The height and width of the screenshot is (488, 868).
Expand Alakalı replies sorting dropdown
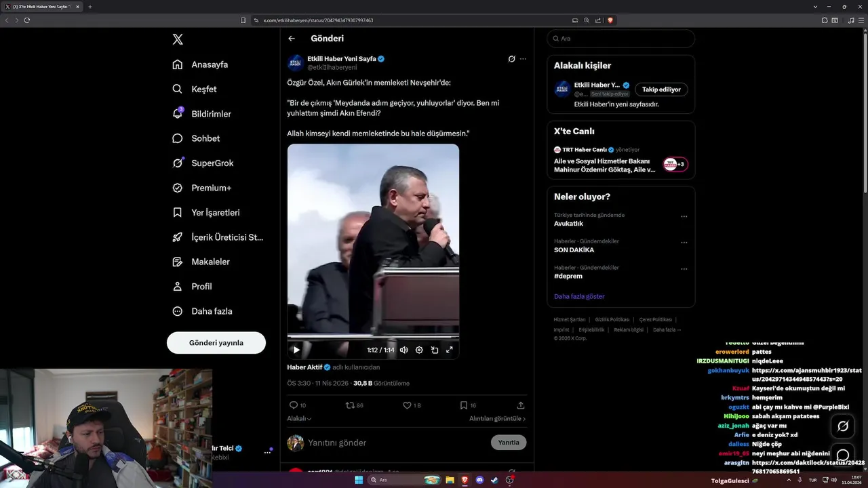(x=299, y=419)
